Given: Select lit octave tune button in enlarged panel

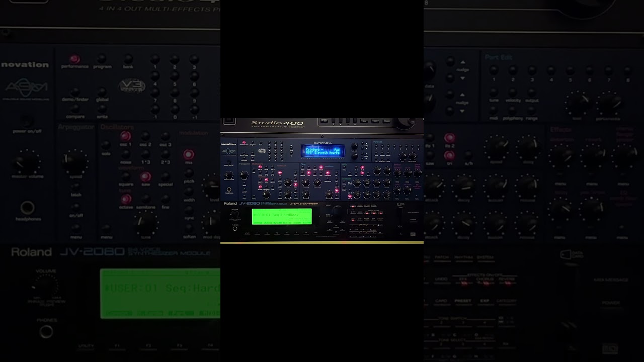Looking at the screenshot, I should [125, 199].
